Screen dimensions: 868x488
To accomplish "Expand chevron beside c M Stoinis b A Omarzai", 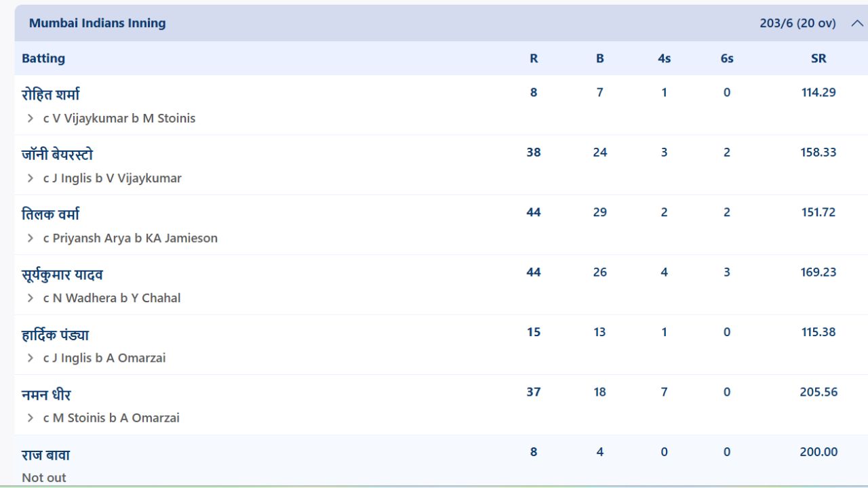I will [31, 418].
